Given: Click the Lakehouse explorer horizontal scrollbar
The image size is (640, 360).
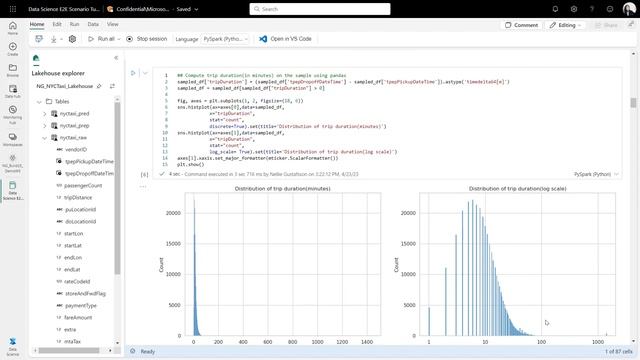Looking at the screenshot, I should pyautogui.click(x=69, y=350).
